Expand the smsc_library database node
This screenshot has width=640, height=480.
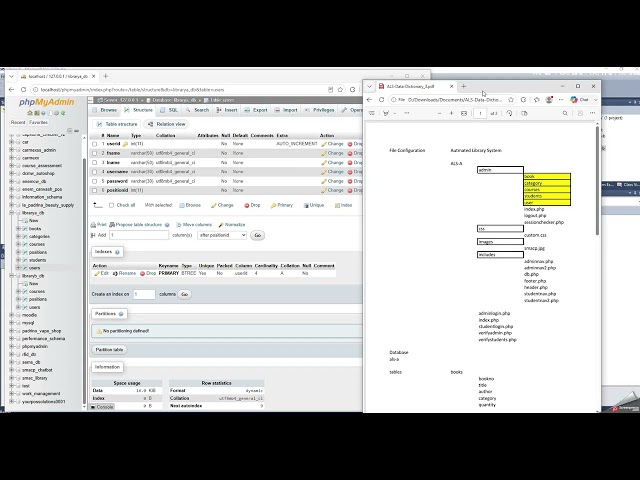(12, 378)
